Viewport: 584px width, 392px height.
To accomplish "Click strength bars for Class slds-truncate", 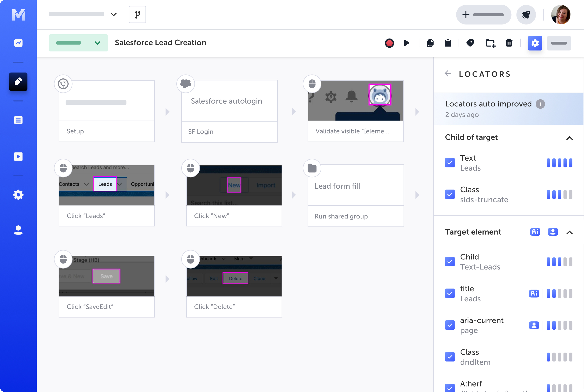I will tap(559, 194).
